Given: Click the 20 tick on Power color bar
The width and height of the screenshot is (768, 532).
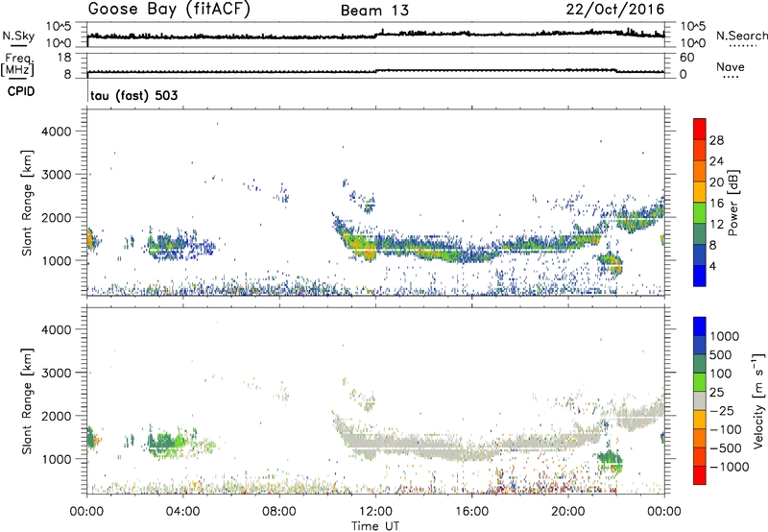Looking at the screenshot, I should click(716, 182).
